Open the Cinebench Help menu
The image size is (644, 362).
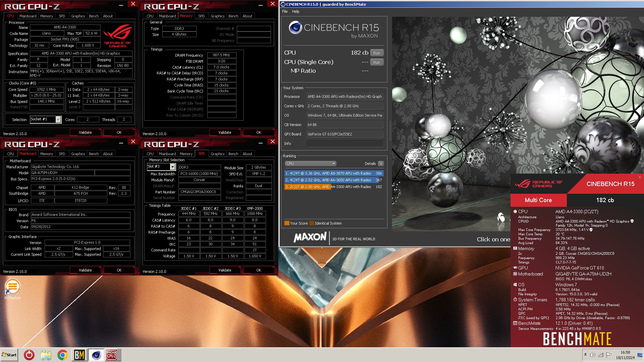pyautogui.click(x=296, y=11)
